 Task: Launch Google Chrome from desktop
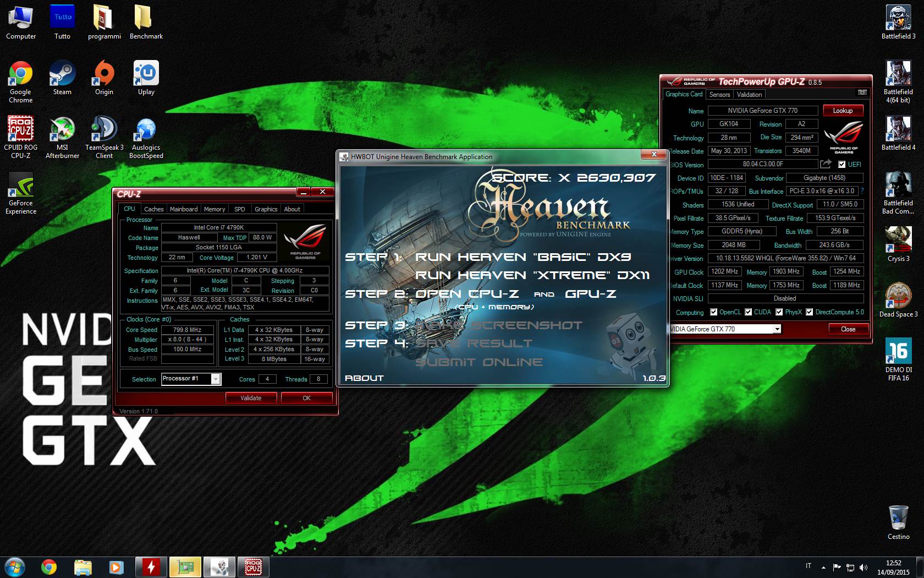tap(21, 82)
